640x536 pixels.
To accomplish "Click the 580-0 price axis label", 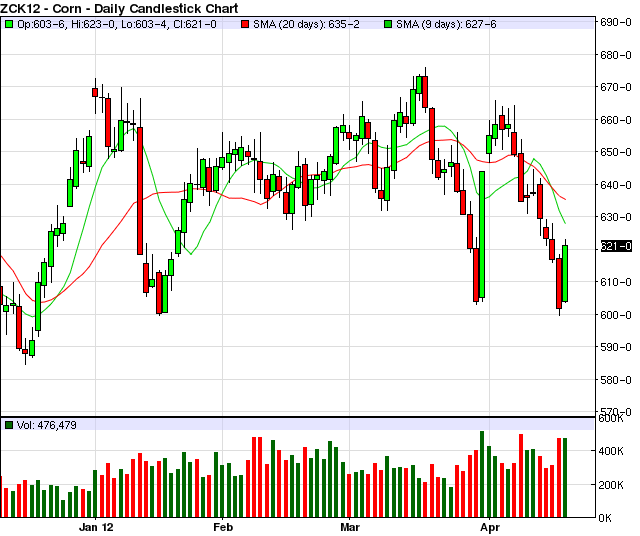I will 616,380.
